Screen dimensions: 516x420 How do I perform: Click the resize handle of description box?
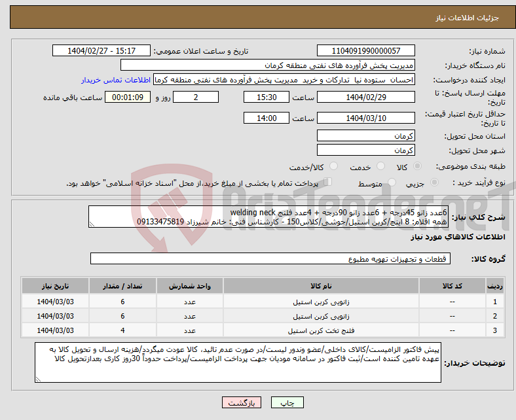tap(92, 224)
